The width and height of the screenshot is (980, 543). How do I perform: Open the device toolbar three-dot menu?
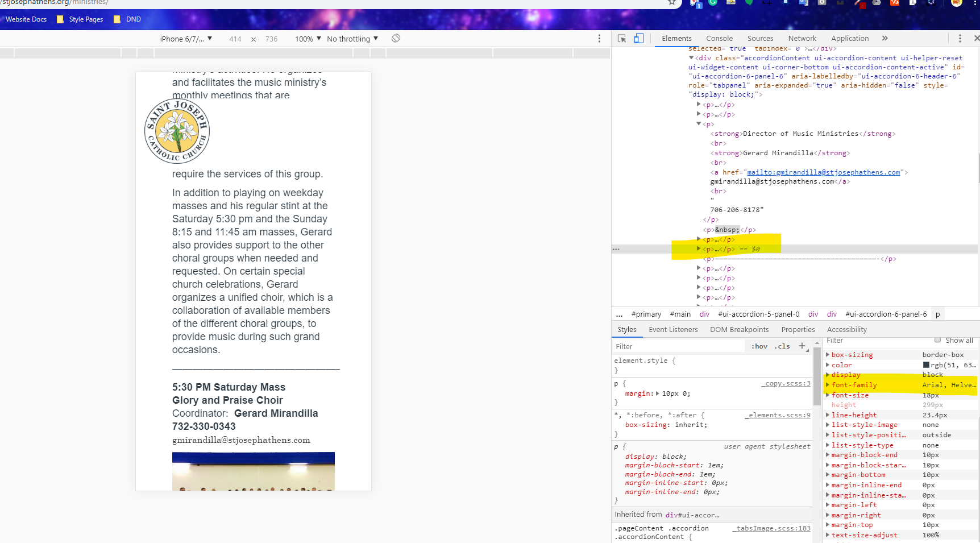point(599,39)
